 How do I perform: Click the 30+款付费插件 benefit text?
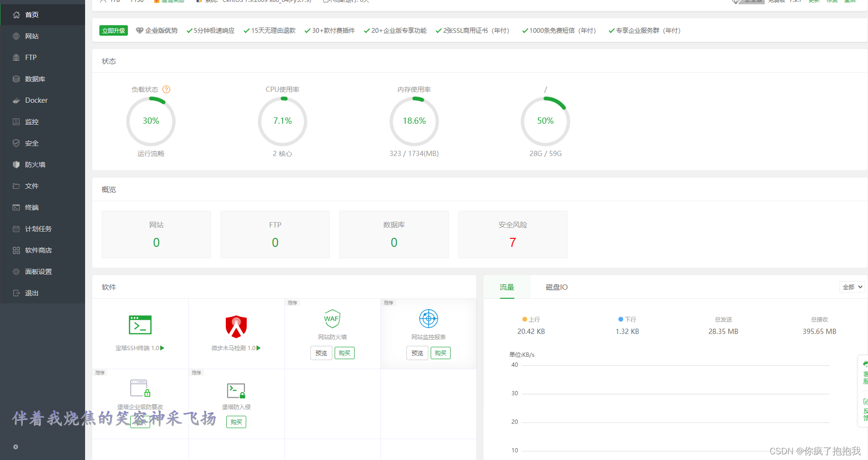click(333, 30)
